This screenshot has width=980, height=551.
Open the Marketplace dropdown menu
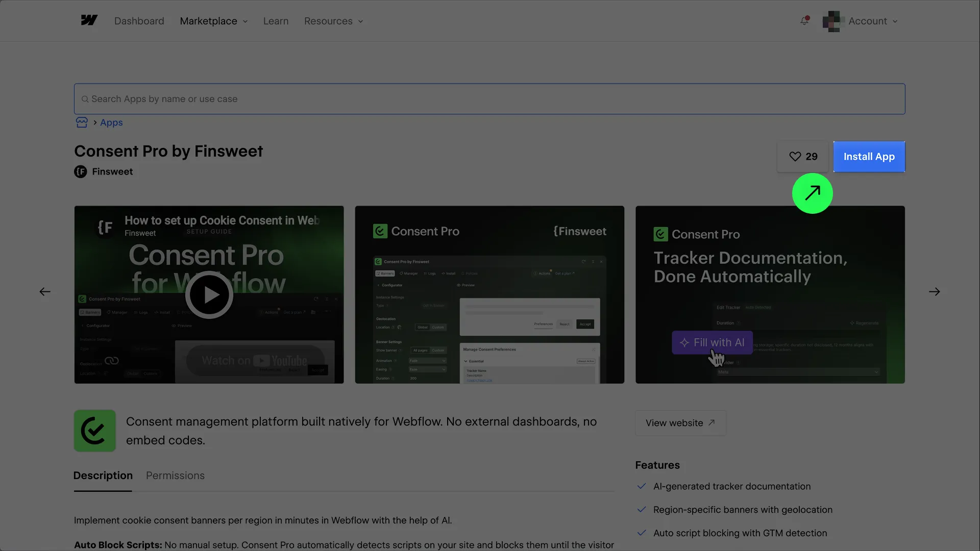point(213,21)
